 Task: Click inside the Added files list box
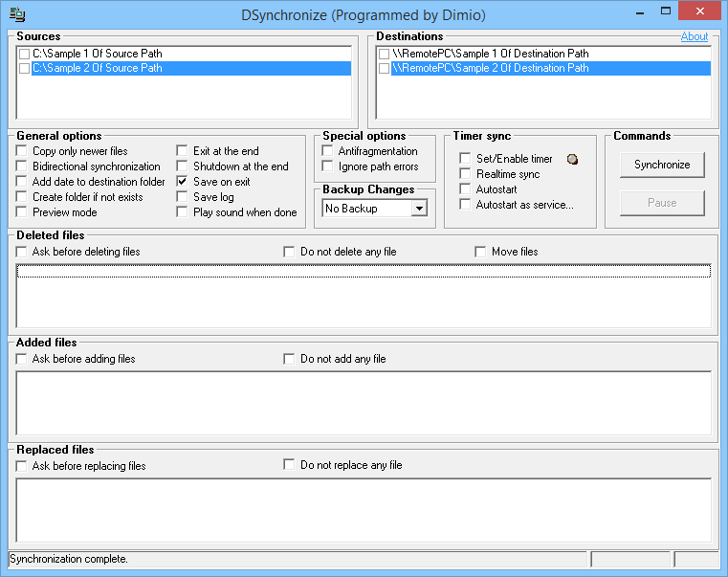click(x=364, y=403)
